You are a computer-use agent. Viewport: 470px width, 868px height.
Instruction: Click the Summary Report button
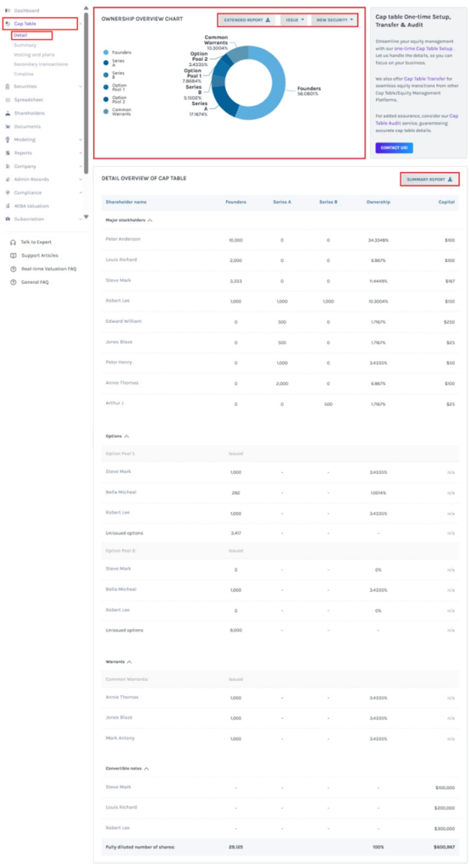429,180
